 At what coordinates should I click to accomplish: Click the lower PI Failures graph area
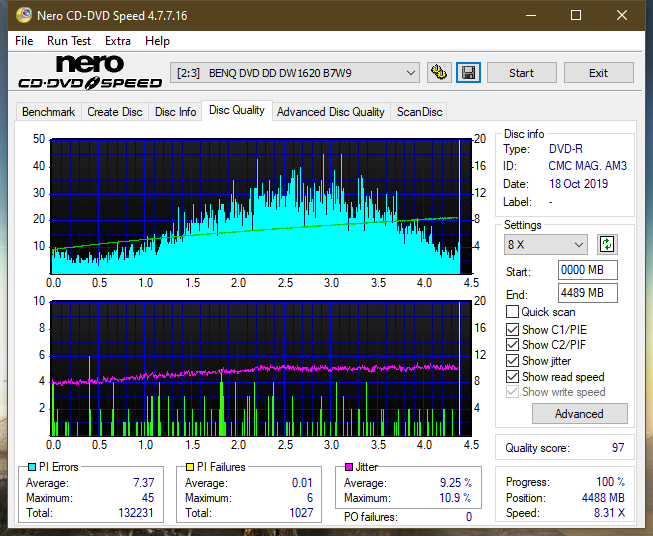(x=261, y=369)
